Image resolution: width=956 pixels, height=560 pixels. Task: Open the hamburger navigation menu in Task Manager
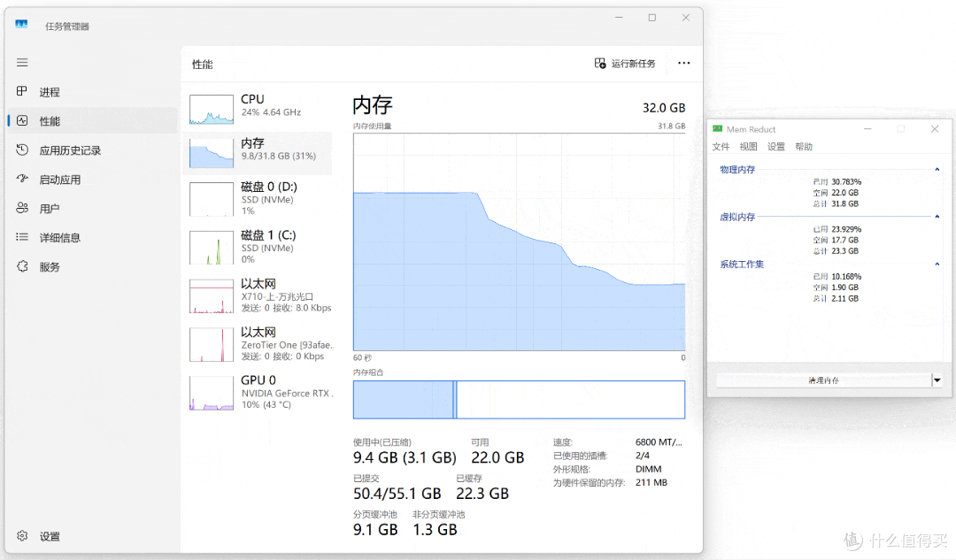[22, 62]
